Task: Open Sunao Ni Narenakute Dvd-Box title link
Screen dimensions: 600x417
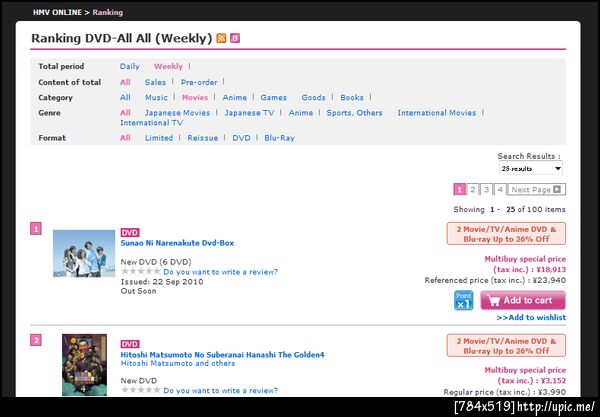Action: [x=177, y=243]
